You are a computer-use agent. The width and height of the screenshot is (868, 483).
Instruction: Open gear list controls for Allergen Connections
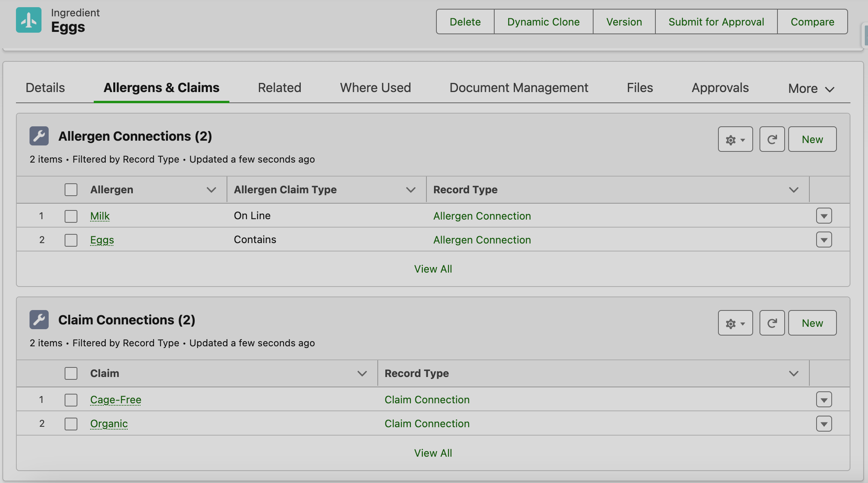tap(735, 139)
